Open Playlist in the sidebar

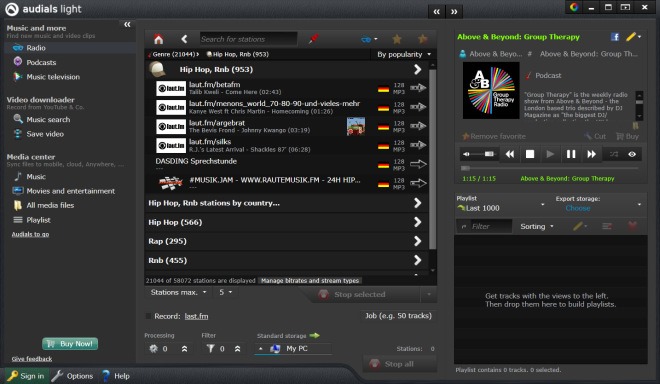tap(38, 220)
